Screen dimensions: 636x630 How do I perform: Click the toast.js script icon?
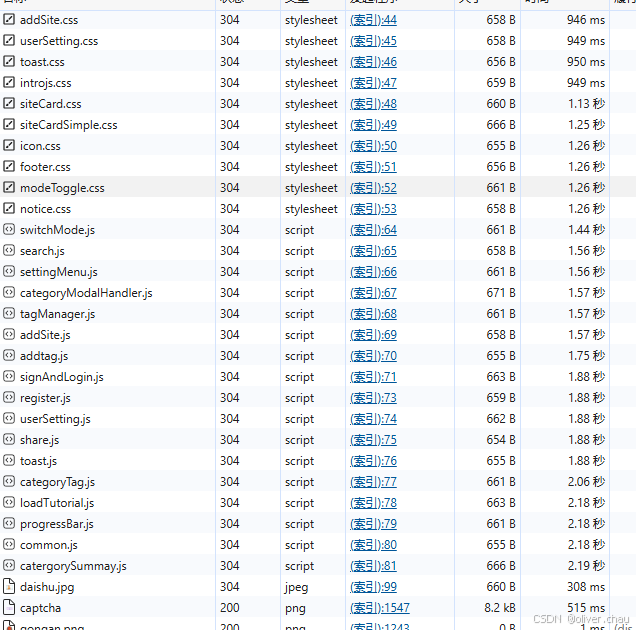coord(9,460)
